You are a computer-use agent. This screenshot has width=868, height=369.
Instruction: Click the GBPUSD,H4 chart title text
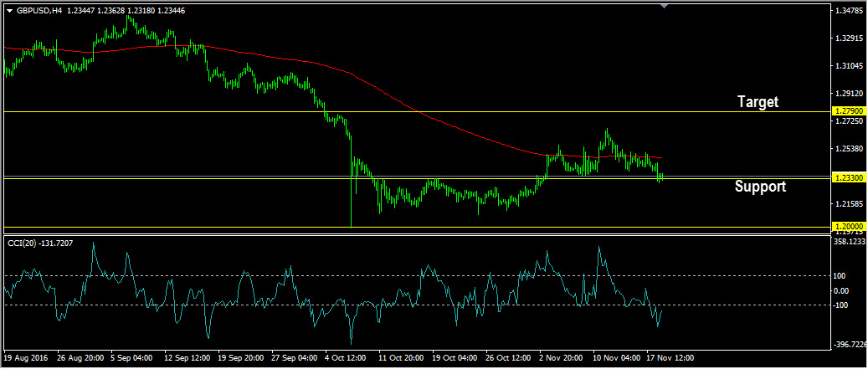click(x=39, y=11)
